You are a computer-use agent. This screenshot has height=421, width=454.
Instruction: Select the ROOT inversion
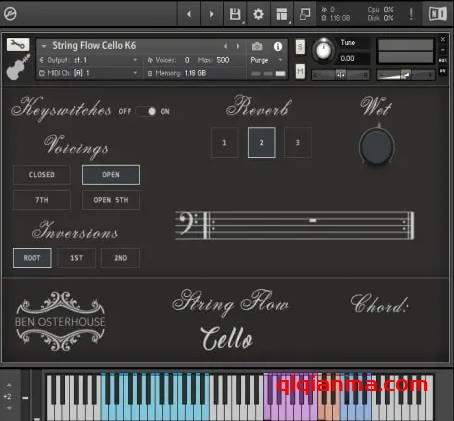click(x=32, y=258)
